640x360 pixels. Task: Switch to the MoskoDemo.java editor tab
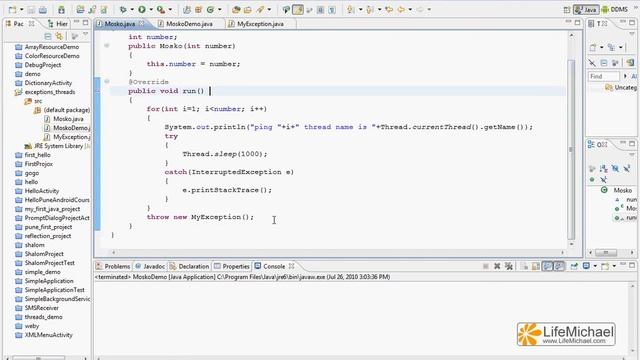189,24
